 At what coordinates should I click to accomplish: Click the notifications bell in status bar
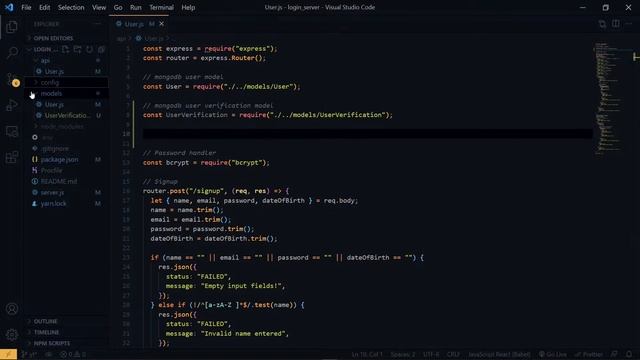pyautogui.click(x=629, y=354)
